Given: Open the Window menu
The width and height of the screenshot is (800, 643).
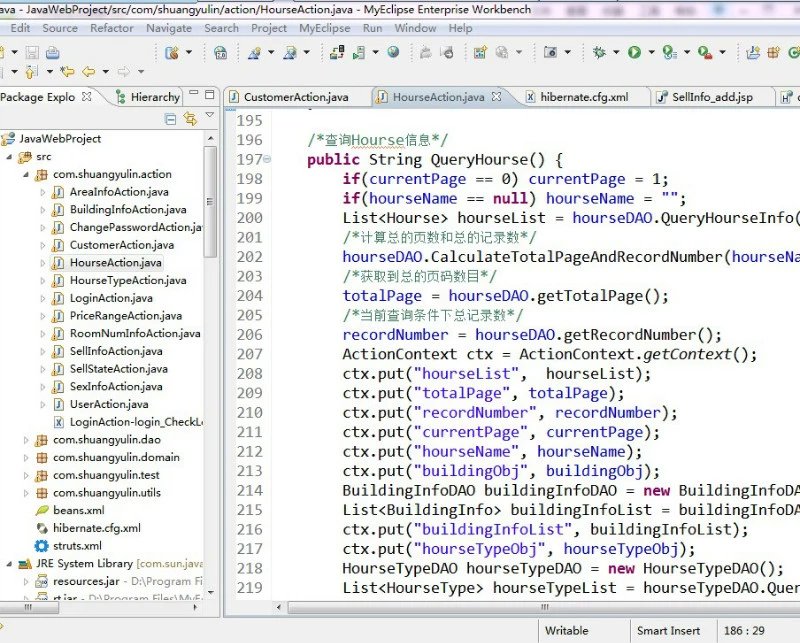Looking at the screenshot, I should (415, 28).
